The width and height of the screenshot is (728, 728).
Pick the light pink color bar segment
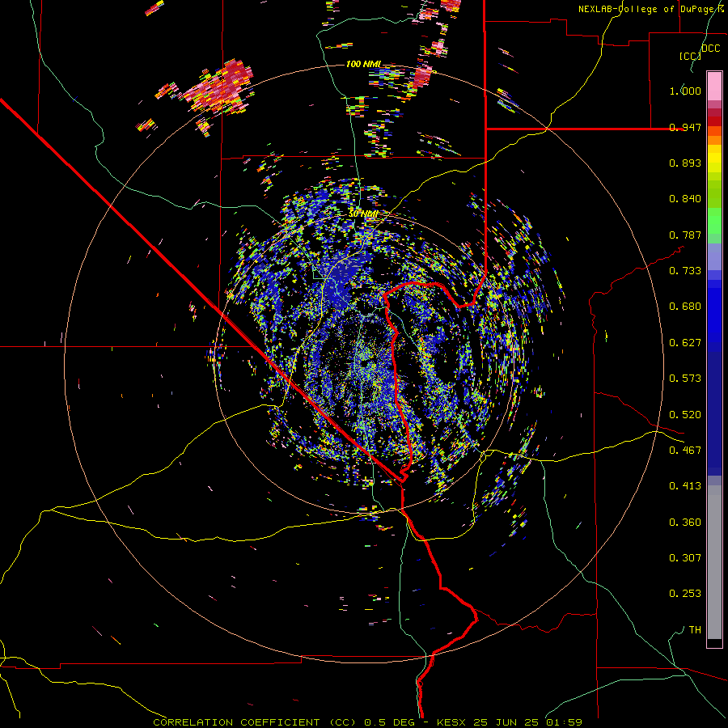click(714, 87)
